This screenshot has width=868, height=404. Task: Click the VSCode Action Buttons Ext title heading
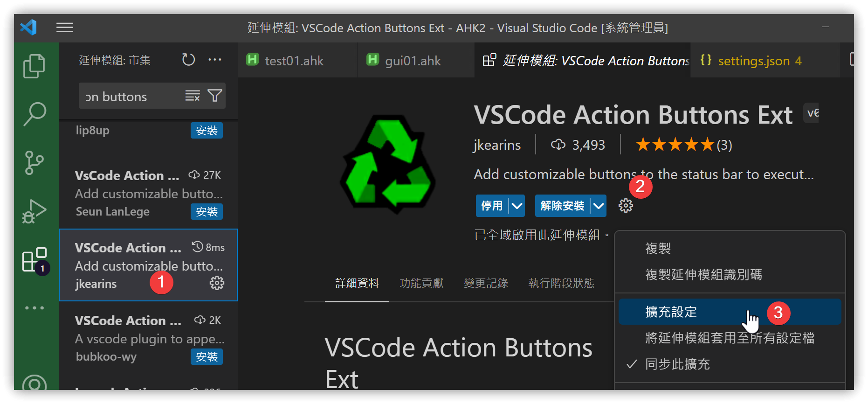[633, 115]
